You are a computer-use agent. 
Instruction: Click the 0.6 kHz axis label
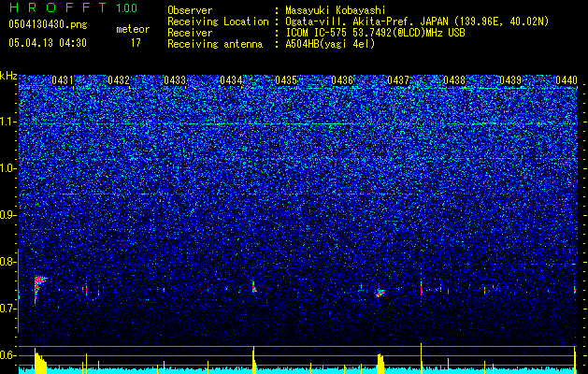pos(7,355)
